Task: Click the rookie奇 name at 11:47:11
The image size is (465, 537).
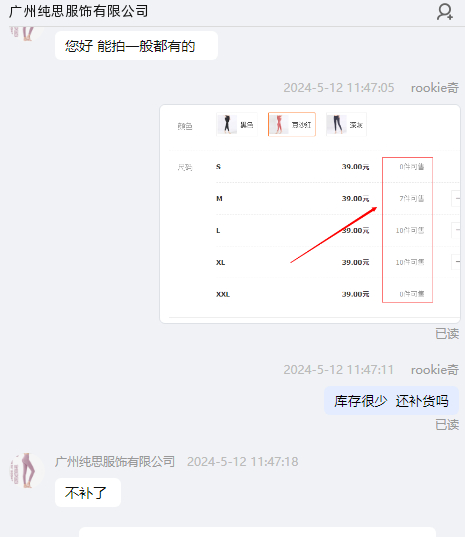Action: tap(435, 370)
